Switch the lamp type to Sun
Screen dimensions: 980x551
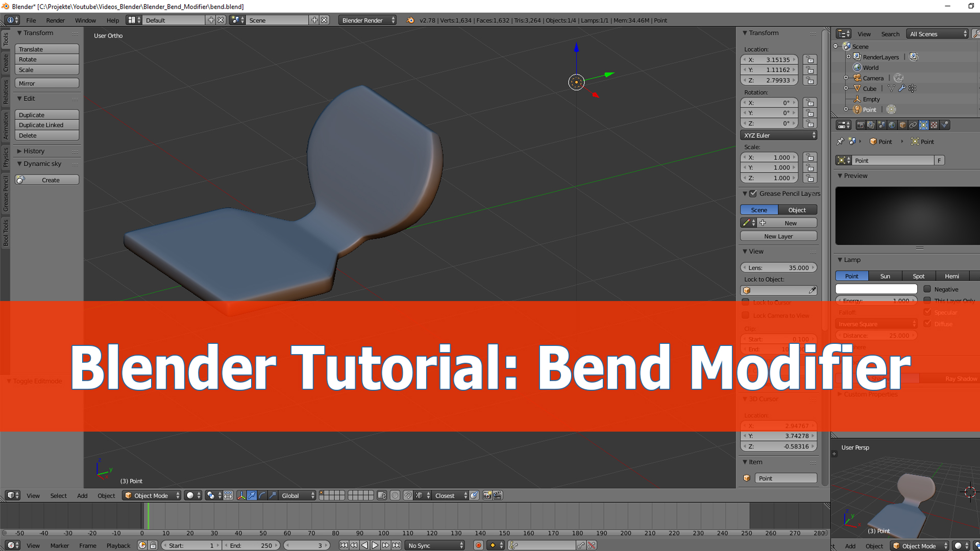(885, 276)
